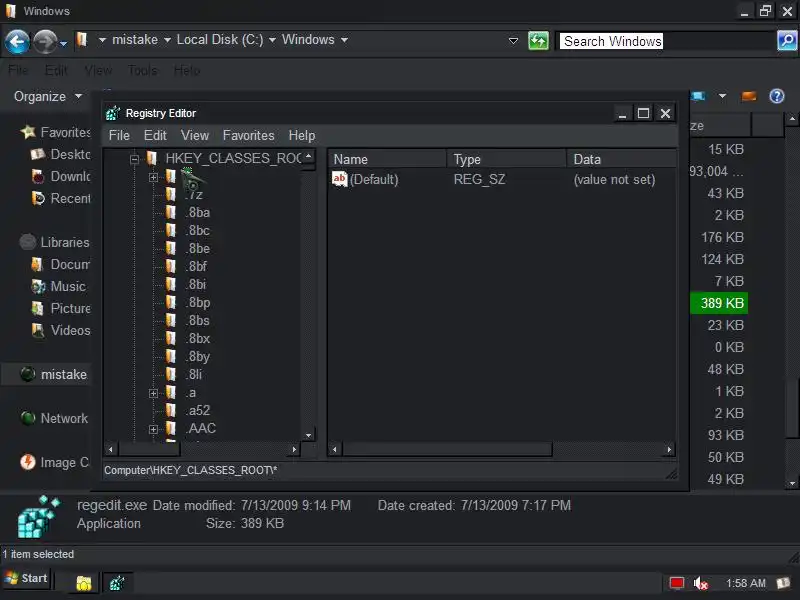Open the view options dropdown arrow
Viewport: 800px width, 600px height.
(x=722, y=96)
